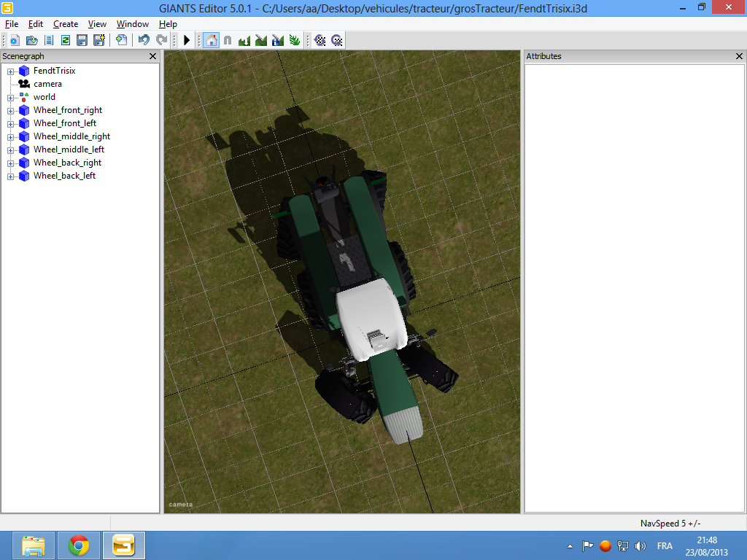Expand the Wheel_front_right node
This screenshot has width=747, height=560.
click(x=10, y=111)
